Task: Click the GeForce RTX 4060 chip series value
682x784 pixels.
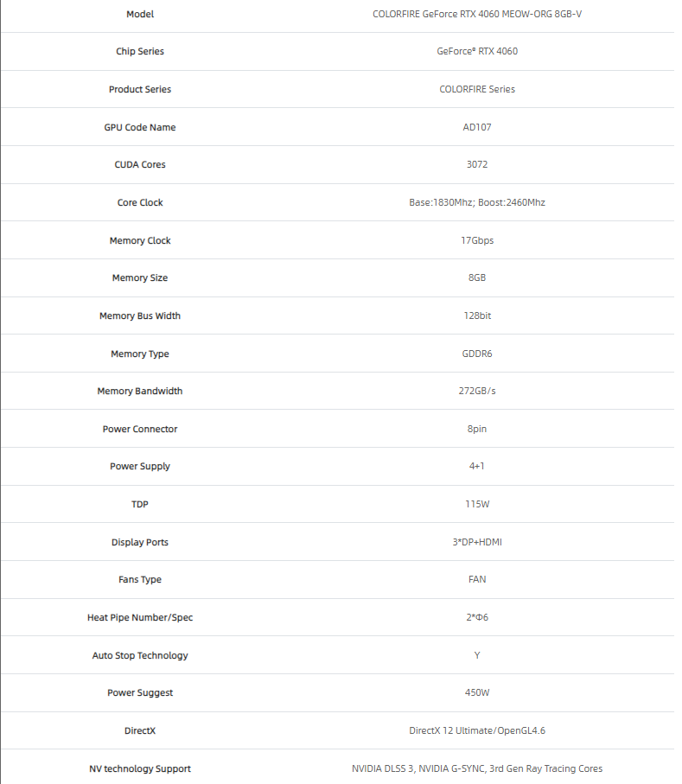Action: [477, 51]
